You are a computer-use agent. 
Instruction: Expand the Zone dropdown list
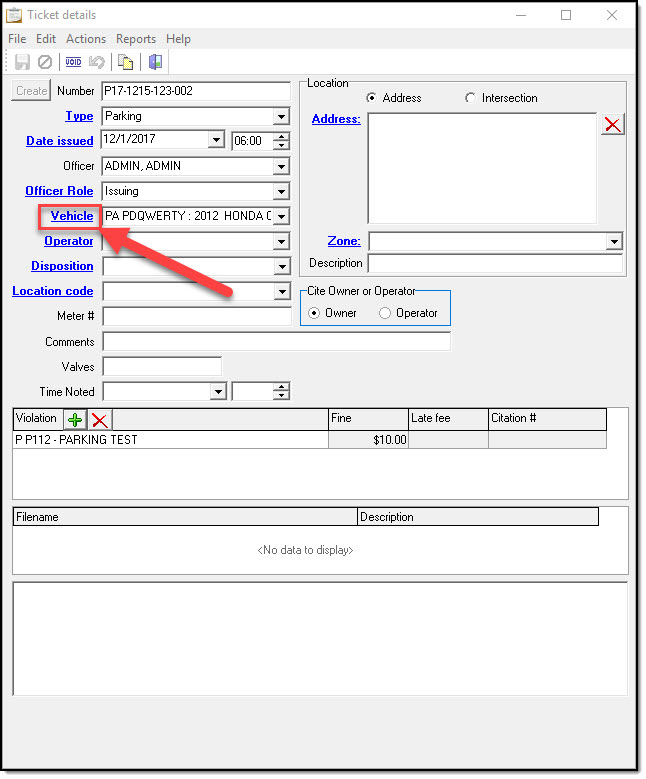(613, 241)
